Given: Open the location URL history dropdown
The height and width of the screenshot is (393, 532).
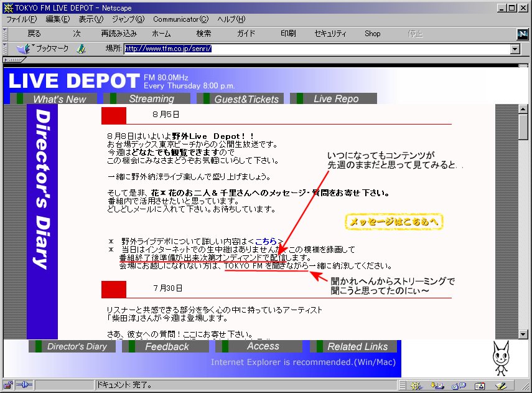Looking at the screenshot, I should pos(515,49).
